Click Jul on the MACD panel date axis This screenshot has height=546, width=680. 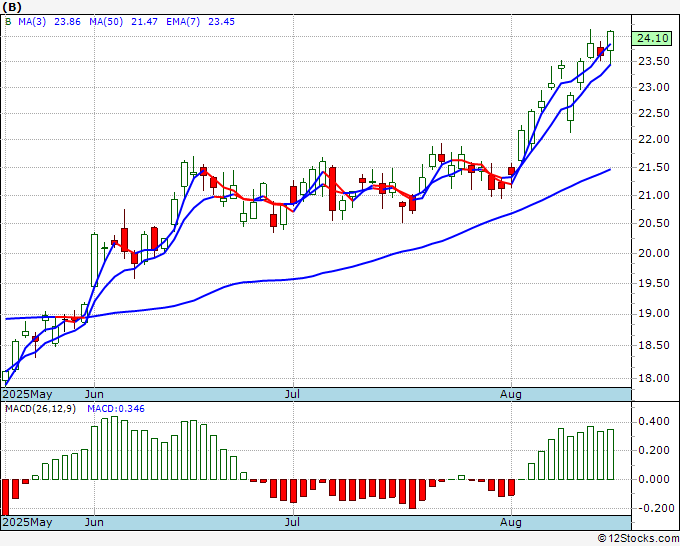click(293, 522)
